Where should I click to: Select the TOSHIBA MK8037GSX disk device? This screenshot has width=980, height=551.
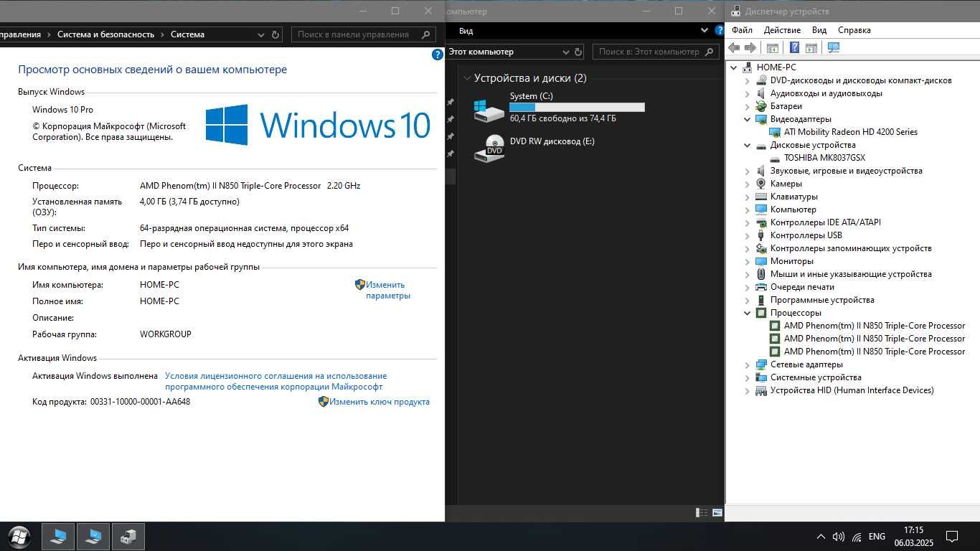tap(824, 158)
